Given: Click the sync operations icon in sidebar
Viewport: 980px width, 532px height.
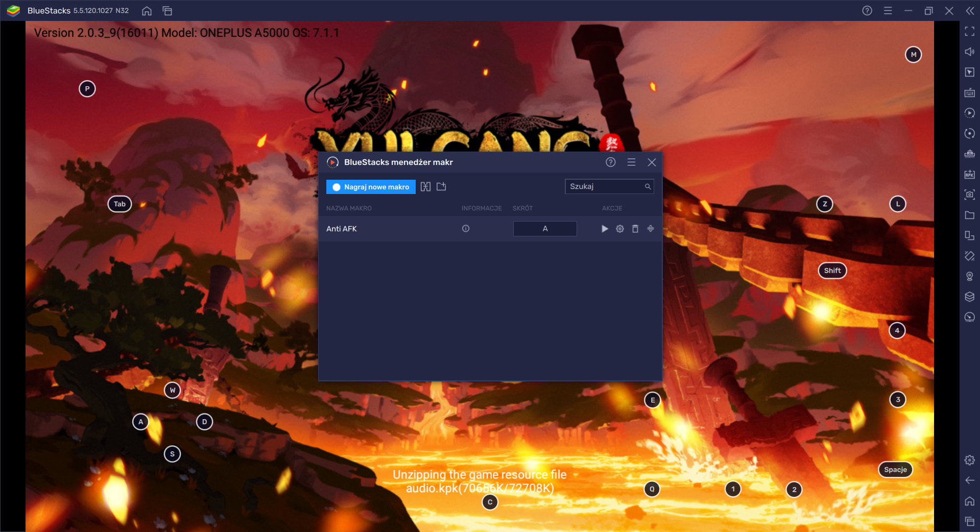Looking at the screenshot, I should pos(970,133).
